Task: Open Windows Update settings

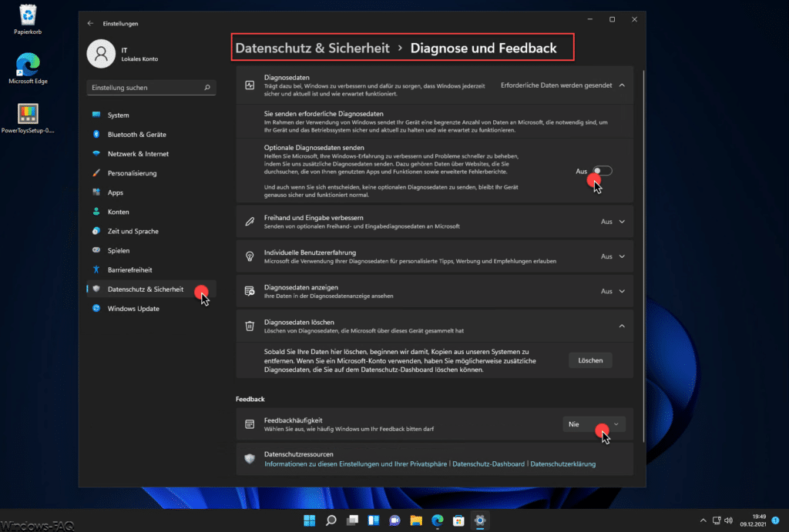Action: (151, 309)
